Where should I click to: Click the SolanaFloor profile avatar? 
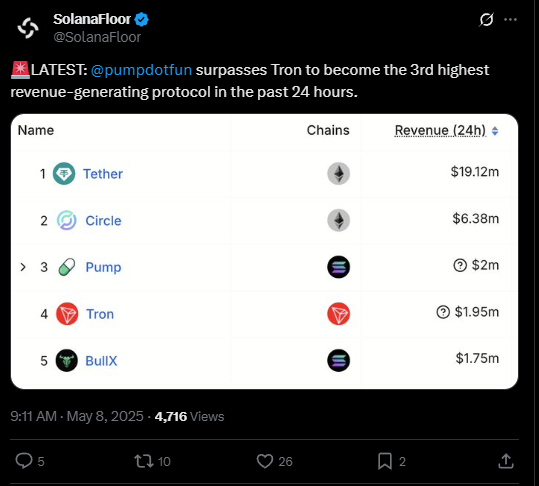[x=28, y=28]
